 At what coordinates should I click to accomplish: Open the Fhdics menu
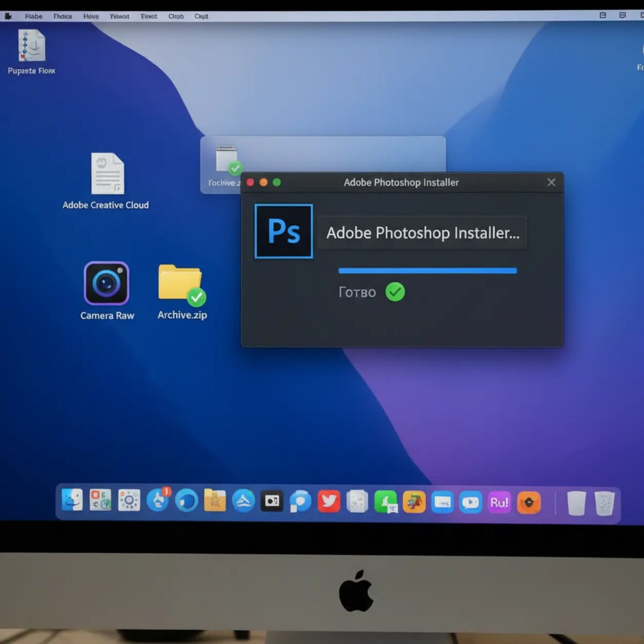coord(62,16)
